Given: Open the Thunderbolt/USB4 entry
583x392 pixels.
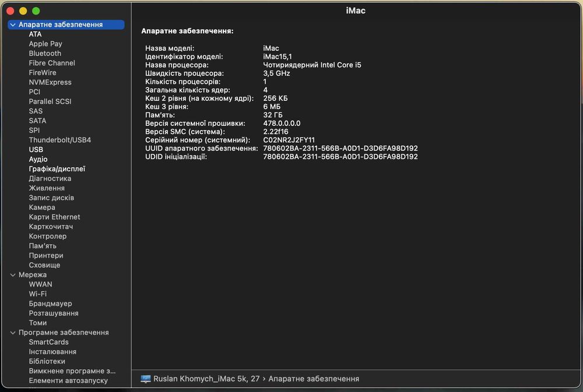Looking at the screenshot, I should tap(60, 140).
